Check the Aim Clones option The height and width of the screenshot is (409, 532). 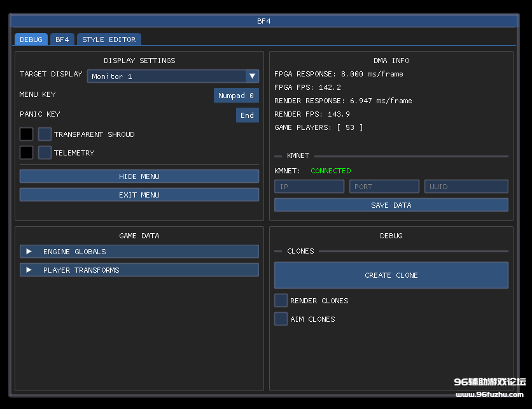281,319
